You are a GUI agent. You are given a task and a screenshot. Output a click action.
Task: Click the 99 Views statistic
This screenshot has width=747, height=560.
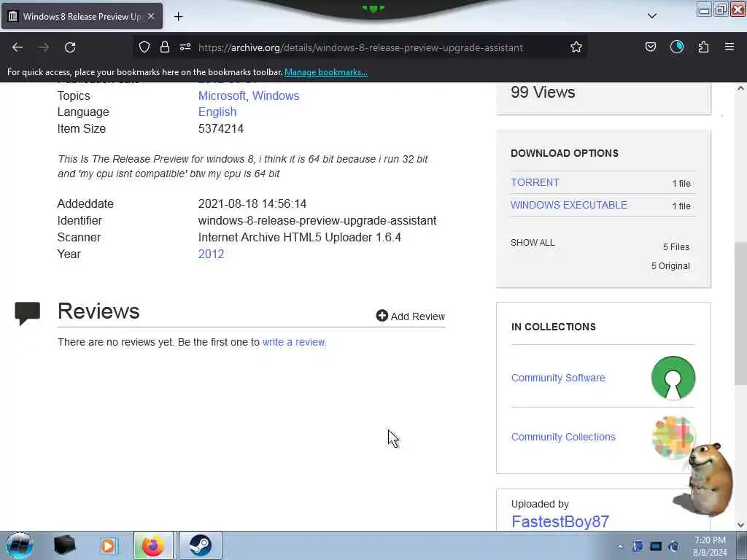(x=543, y=92)
